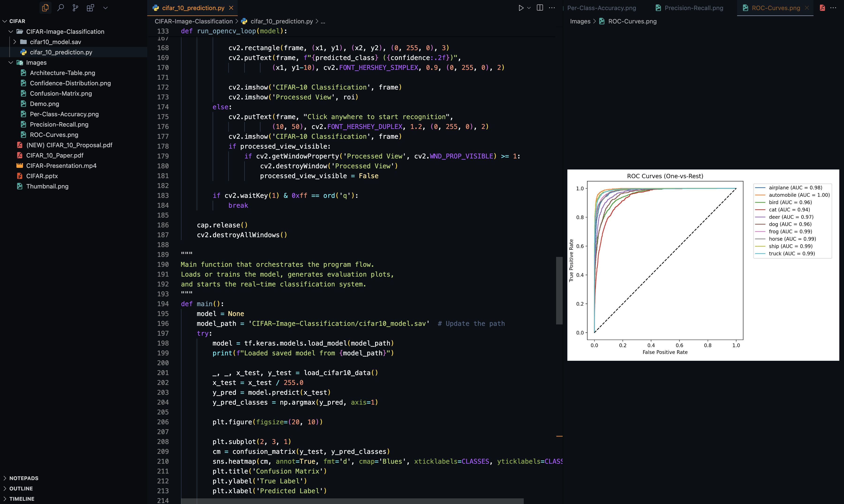Open ROC-Curves.png in the explorer tree
Image resolution: width=844 pixels, height=504 pixels.
click(54, 135)
